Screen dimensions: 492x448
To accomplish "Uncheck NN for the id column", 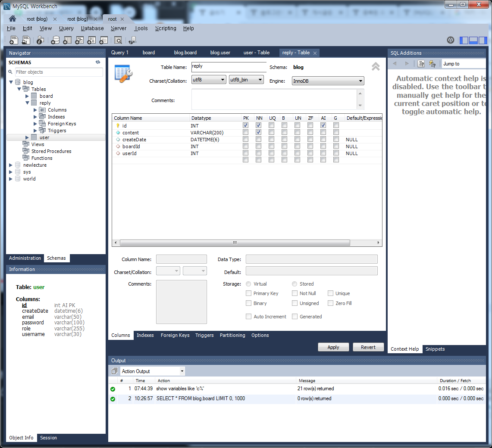I will pos(258,125).
